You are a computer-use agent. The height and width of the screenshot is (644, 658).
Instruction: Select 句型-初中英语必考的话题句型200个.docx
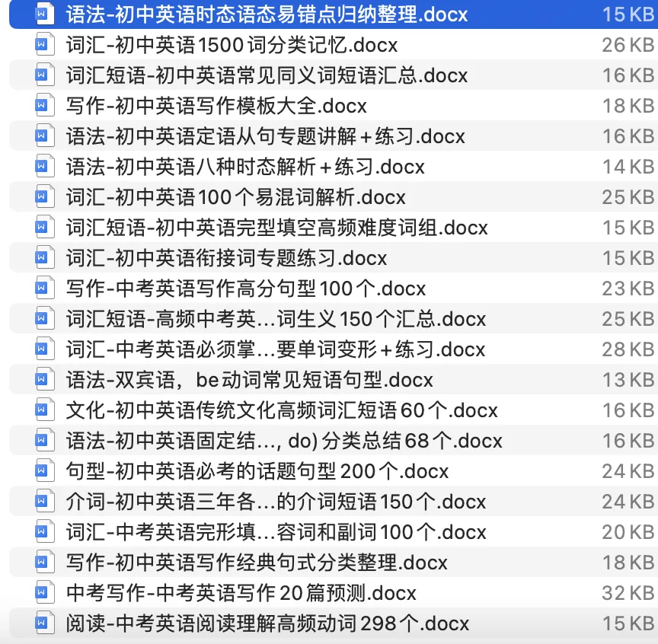pyautogui.click(x=257, y=470)
